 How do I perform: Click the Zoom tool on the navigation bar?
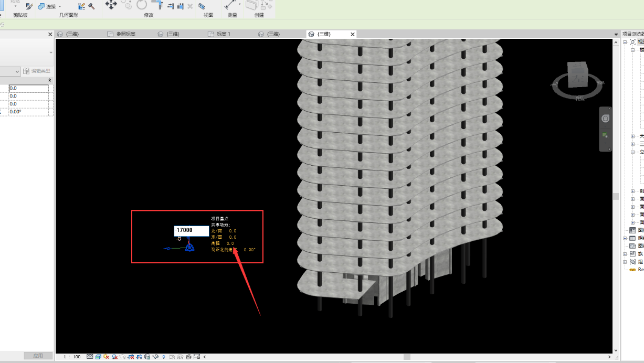click(x=605, y=135)
